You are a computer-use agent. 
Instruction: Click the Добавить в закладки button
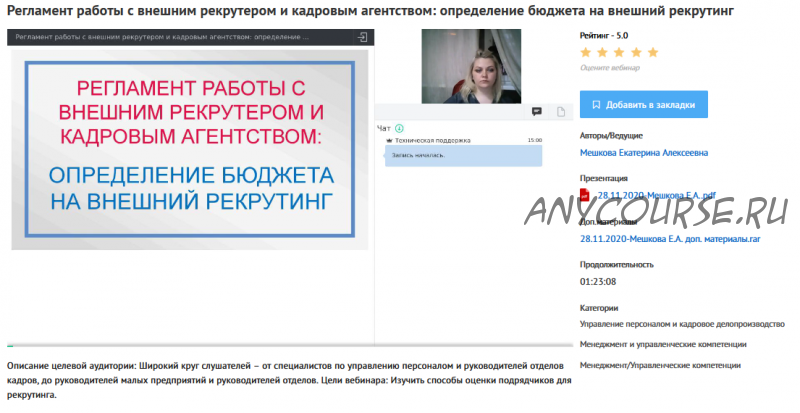point(643,104)
